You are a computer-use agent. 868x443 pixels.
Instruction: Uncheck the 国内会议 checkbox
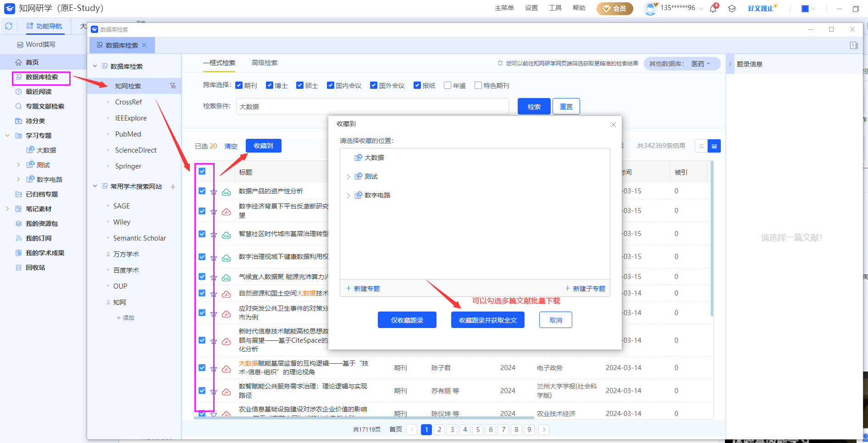click(x=331, y=85)
